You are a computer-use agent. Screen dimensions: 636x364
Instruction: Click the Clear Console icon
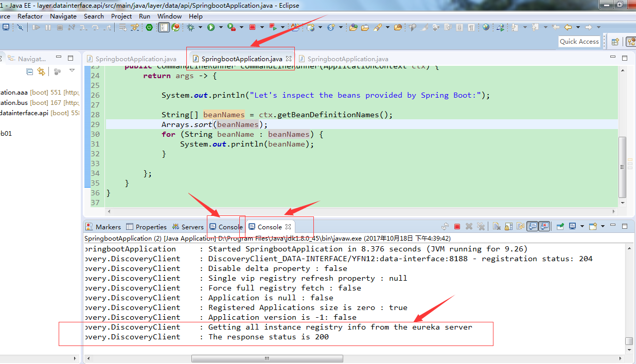497,226
